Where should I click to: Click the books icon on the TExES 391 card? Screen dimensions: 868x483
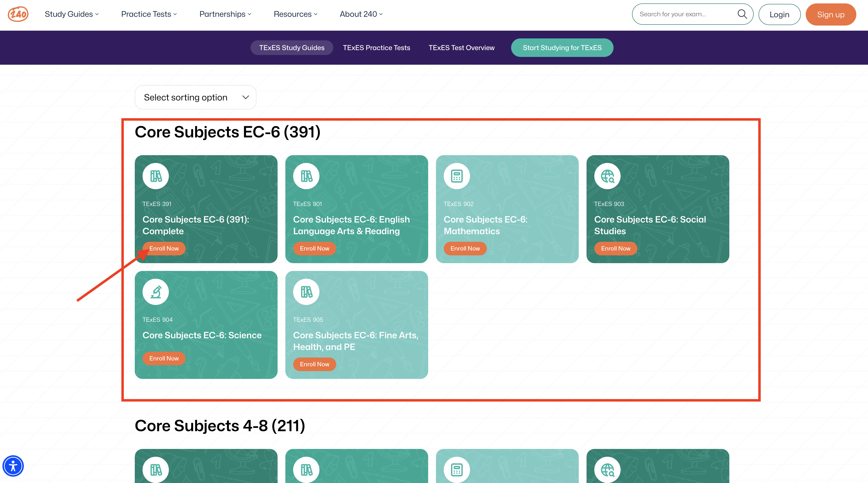tap(156, 176)
